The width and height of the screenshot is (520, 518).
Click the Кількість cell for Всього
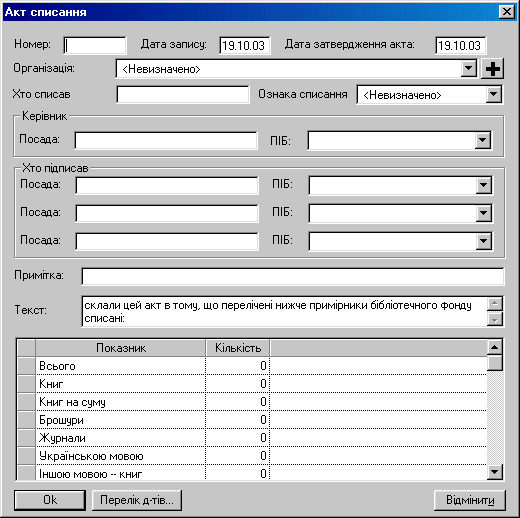point(238,366)
